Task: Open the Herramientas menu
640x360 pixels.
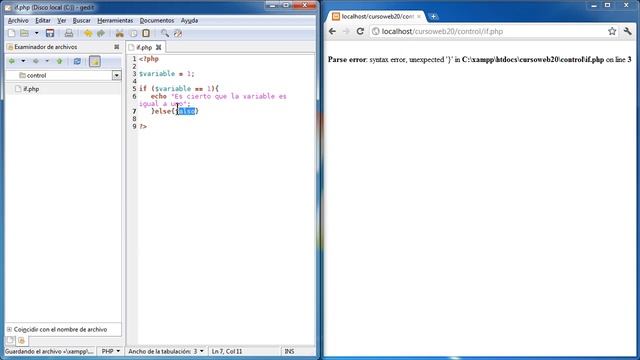Action: click(115, 20)
